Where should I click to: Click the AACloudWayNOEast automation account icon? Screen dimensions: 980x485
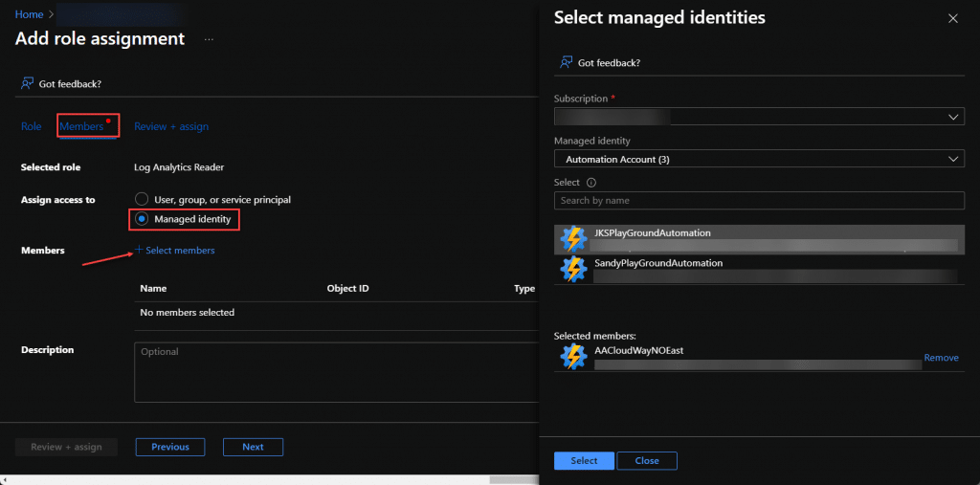(x=573, y=357)
